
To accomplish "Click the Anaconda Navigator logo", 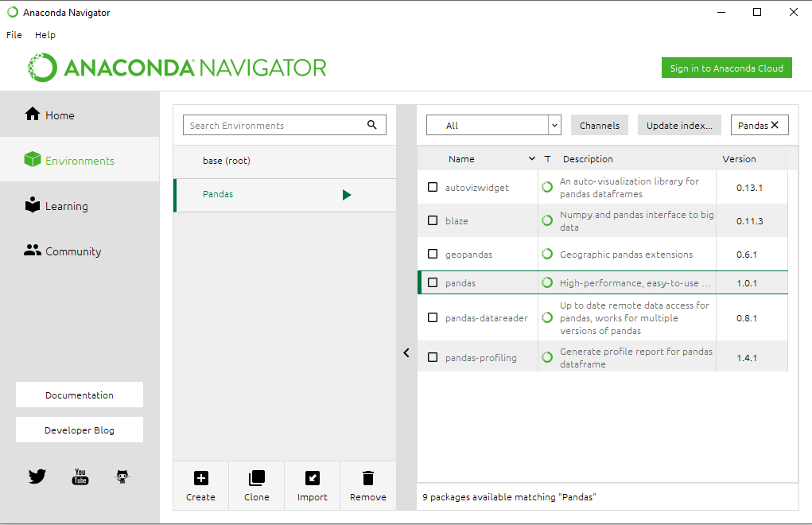I will tap(177, 68).
